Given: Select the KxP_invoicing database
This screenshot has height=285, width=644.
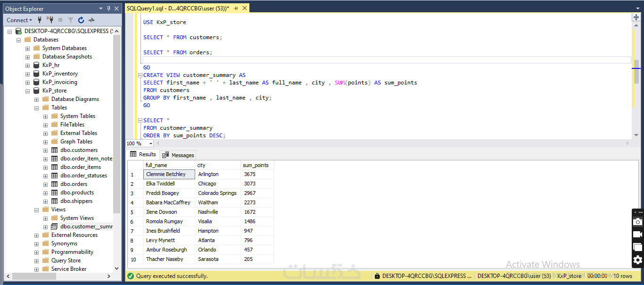Looking at the screenshot, I should [x=59, y=82].
